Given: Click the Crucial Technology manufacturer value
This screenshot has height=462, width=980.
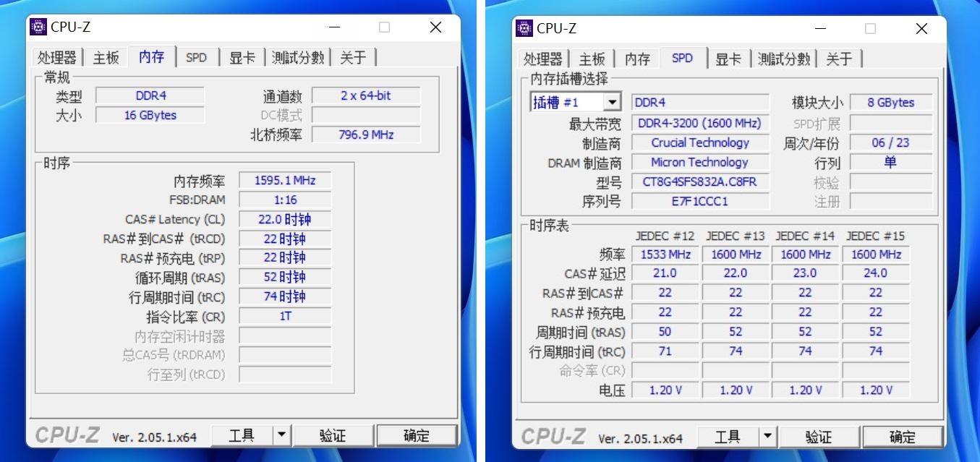Looking at the screenshot, I should tap(699, 142).
